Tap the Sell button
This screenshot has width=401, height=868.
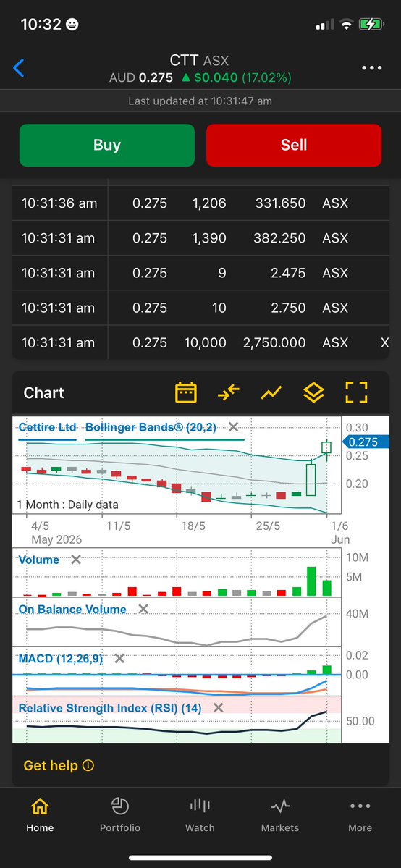point(294,145)
